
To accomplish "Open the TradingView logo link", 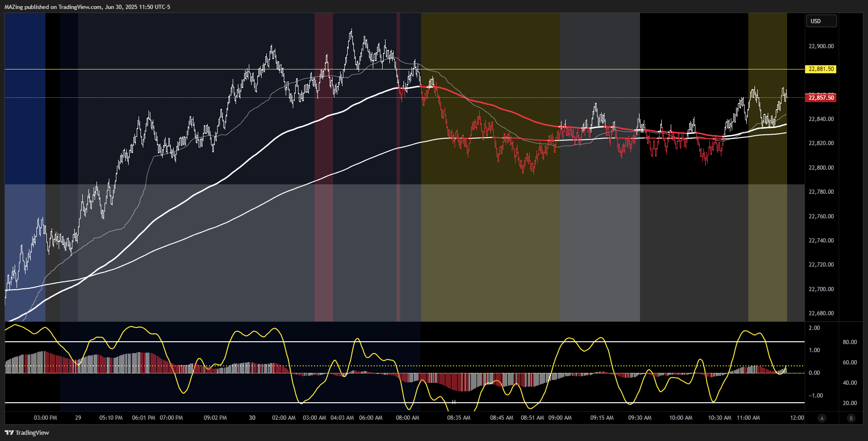I will [27, 432].
